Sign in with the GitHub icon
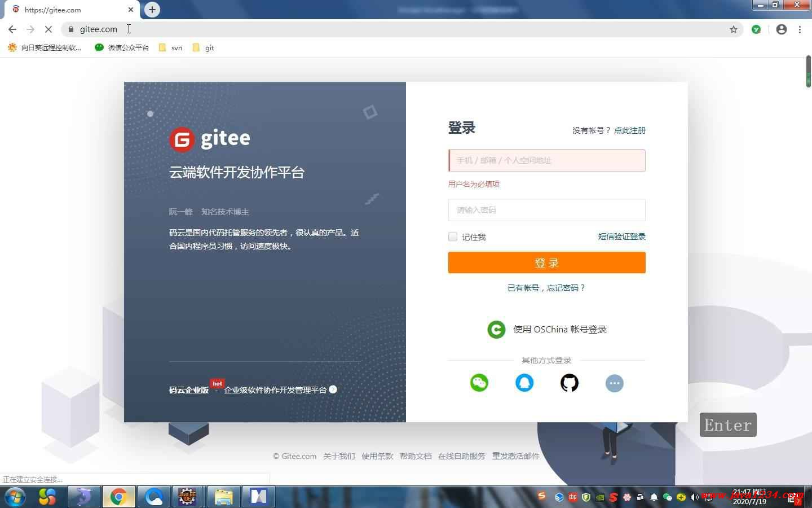This screenshot has width=812, height=508. [x=570, y=383]
